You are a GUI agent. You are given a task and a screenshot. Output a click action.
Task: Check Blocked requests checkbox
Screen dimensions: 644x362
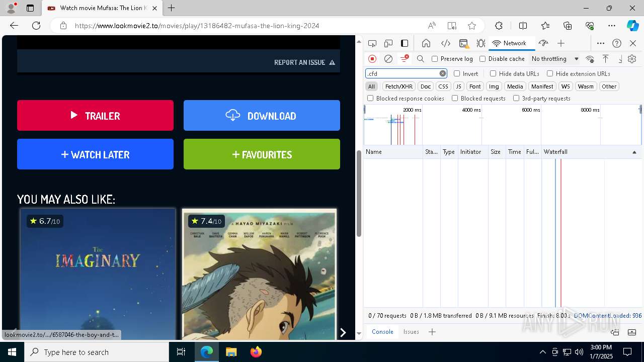click(x=455, y=99)
